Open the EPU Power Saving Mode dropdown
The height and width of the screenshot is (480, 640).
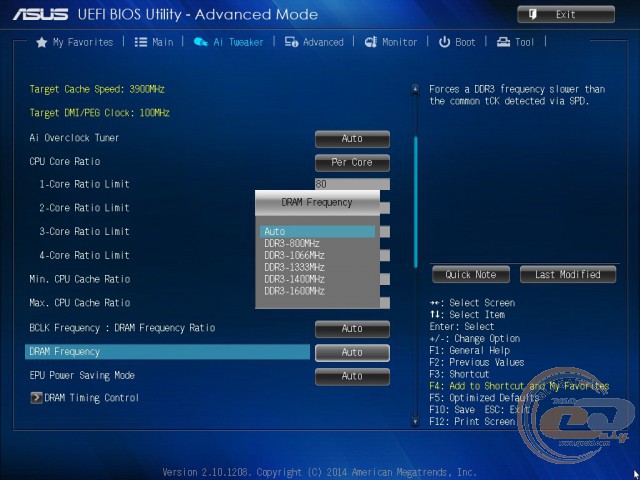coord(352,376)
